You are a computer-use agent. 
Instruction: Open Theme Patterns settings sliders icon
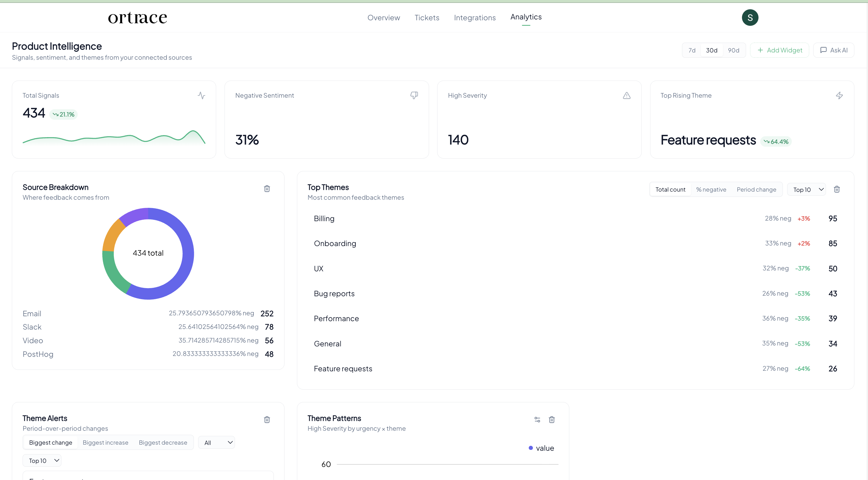pos(537,419)
